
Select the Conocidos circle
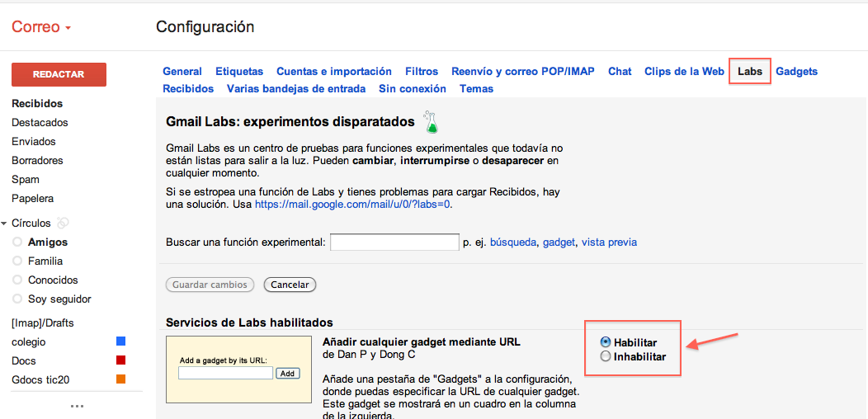(x=53, y=280)
